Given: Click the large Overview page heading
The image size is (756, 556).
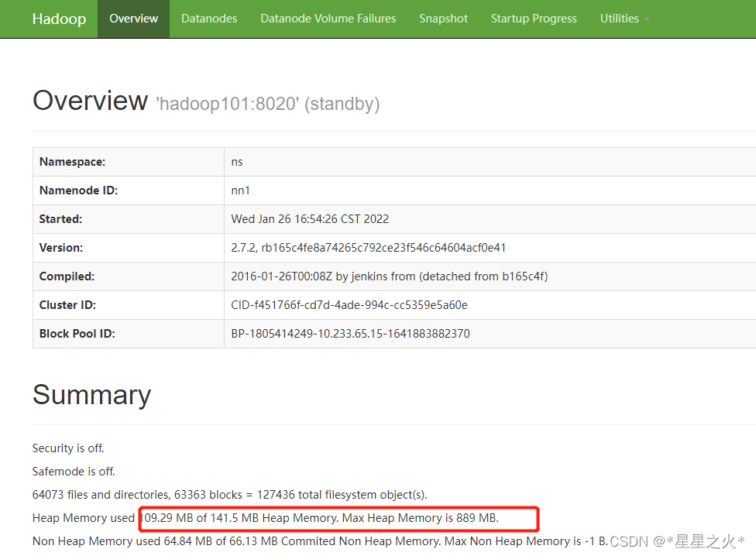Looking at the screenshot, I should (x=90, y=101).
